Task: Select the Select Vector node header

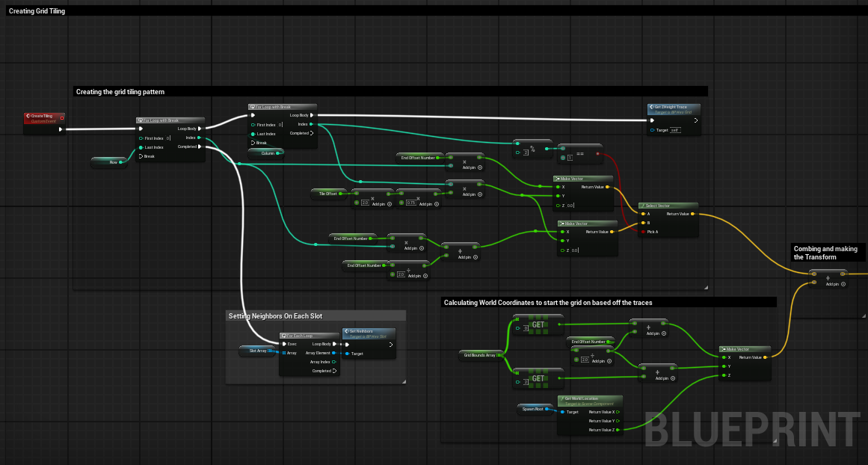Action: (668, 206)
